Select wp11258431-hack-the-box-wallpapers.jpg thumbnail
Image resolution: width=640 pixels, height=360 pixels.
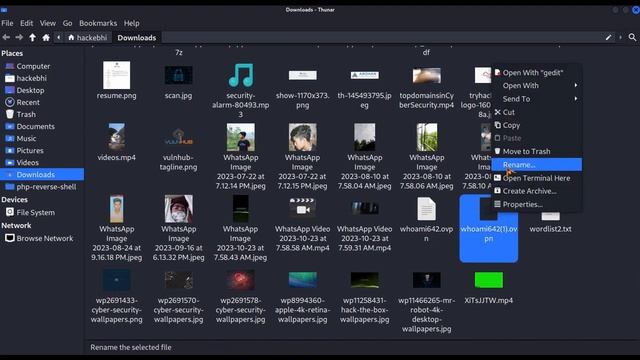pos(364,280)
